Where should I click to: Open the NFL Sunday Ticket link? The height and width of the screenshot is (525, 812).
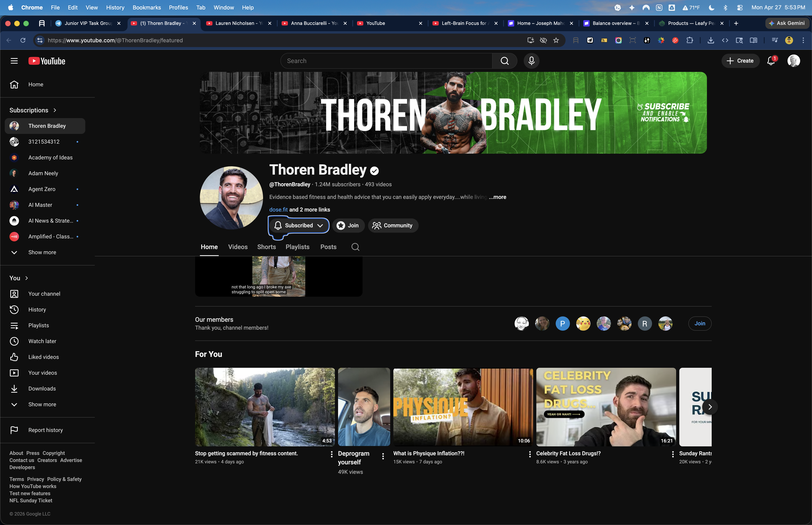tap(31, 501)
